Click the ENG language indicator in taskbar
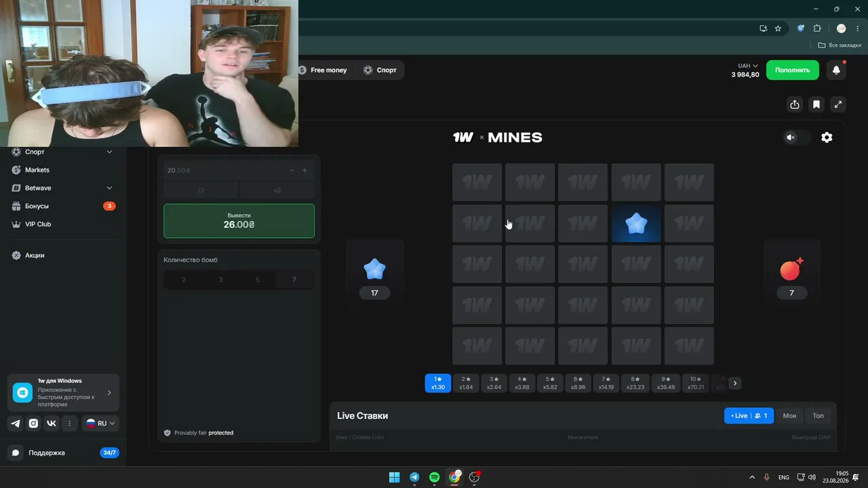The height and width of the screenshot is (488, 868). [784, 477]
